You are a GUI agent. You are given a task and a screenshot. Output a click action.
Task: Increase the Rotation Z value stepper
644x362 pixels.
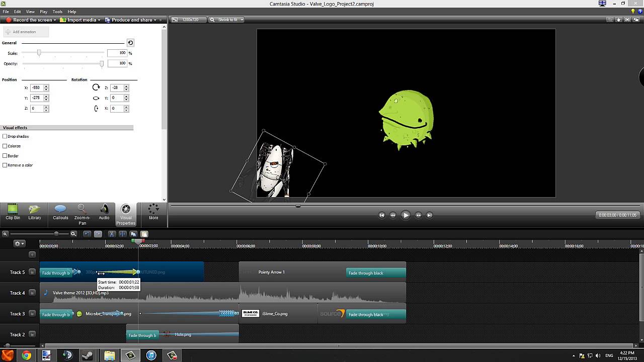coord(126,86)
